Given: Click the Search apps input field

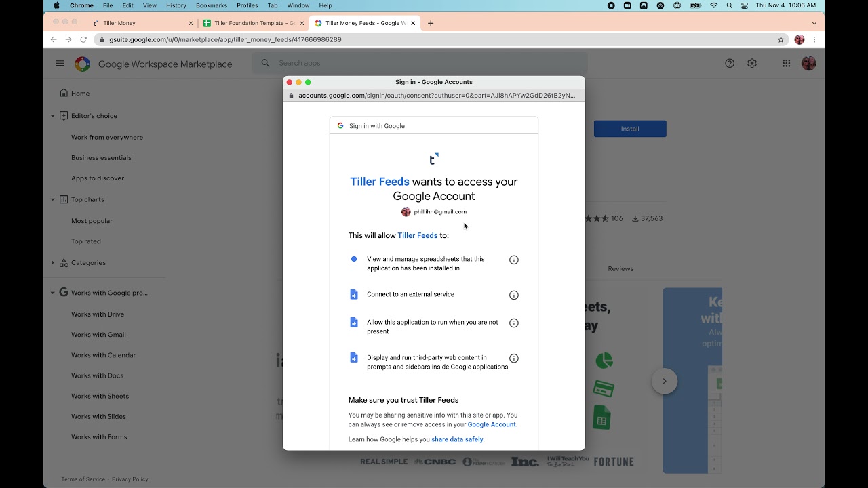Looking at the screenshot, I should click(x=420, y=63).
